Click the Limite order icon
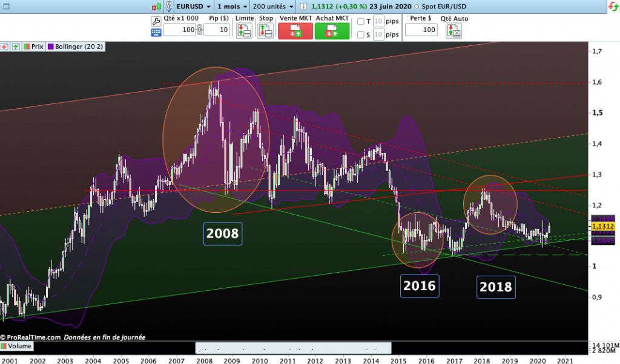Image resolution: width=620 pixels, height=364 pixels. click(x=244, y=31)
